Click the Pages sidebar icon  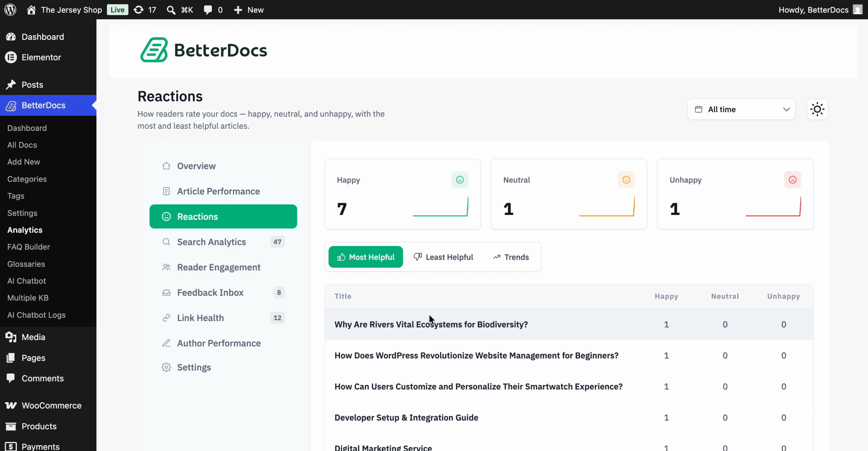(x=11, y=358)
